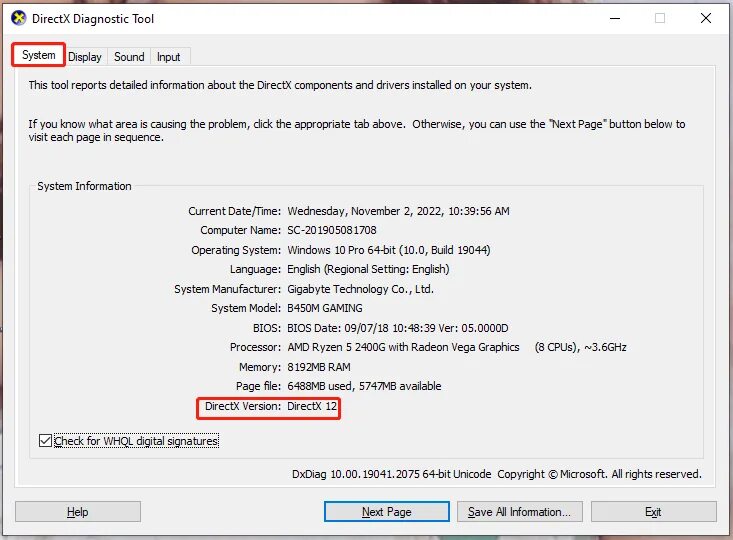Click the BIOS Date value text

398,328
